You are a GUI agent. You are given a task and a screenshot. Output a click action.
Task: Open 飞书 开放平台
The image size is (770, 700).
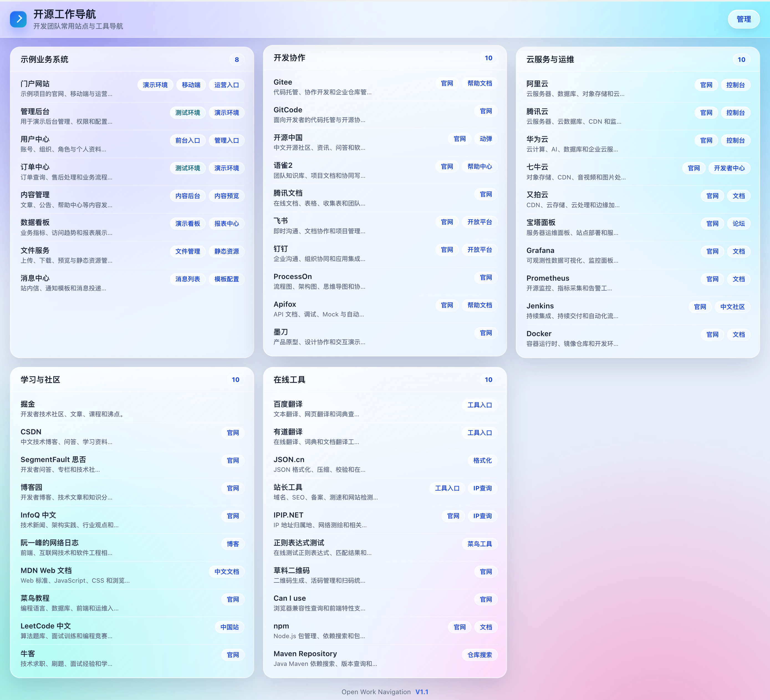tap(480, 222)
